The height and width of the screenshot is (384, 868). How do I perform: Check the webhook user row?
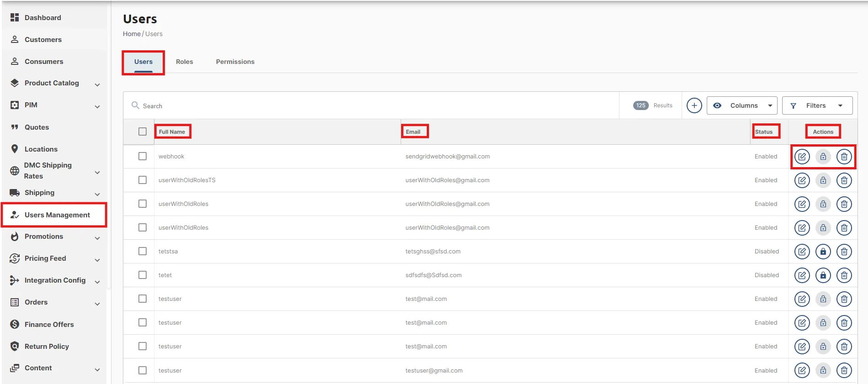coord(143,156)
